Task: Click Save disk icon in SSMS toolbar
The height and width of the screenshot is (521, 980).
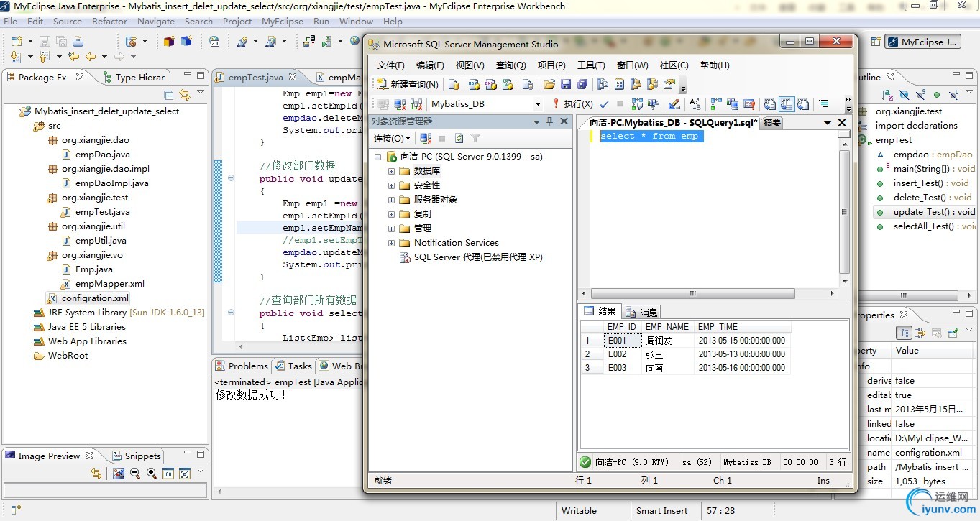Action: (x=566, y=84)
